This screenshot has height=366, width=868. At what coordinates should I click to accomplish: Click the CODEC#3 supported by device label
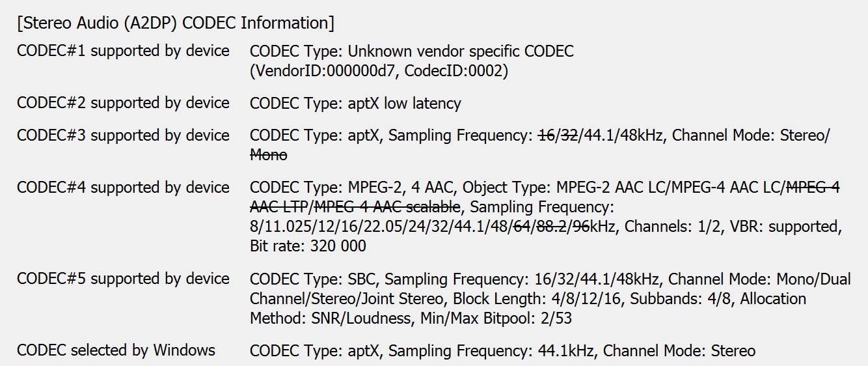pyautogui.click(x=123, y=135)
